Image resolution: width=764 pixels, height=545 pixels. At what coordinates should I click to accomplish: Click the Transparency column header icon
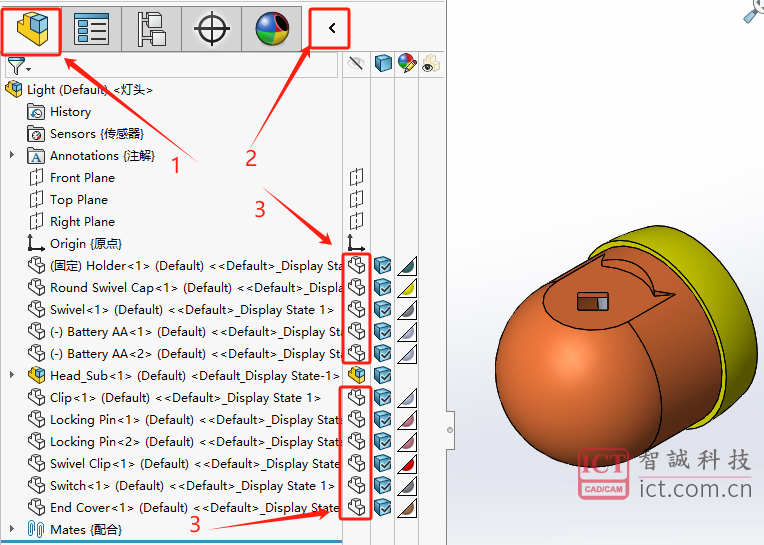pyautogui.click(x=430, y=64)
